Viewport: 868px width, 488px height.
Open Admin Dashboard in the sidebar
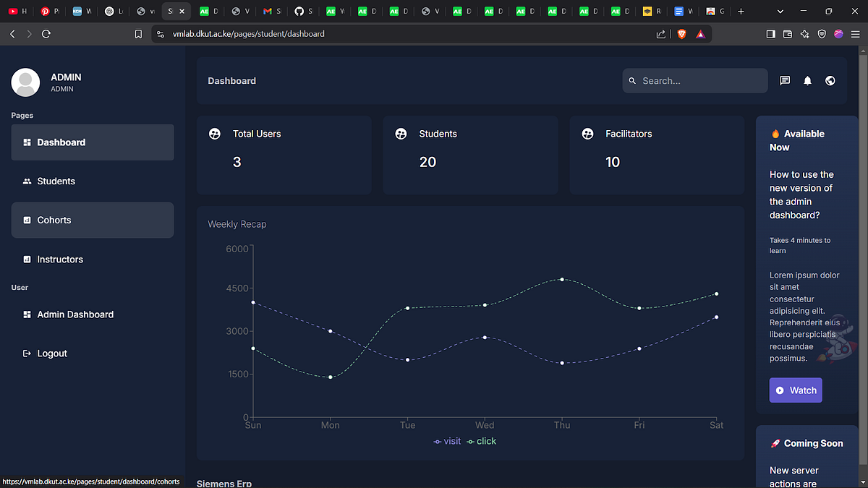[93, 314]
